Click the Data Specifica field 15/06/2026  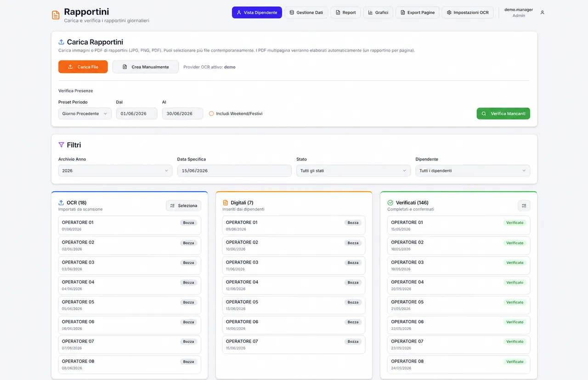[x=234, y=170]
